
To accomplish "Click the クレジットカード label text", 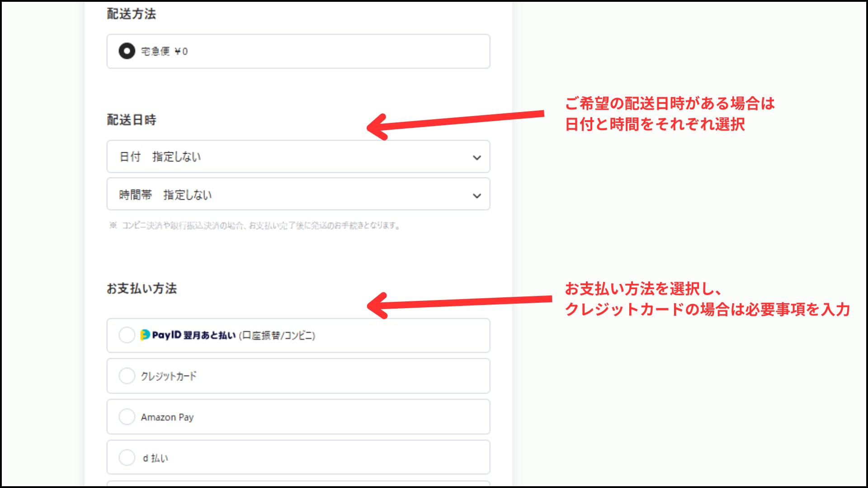I will (169, 376).
